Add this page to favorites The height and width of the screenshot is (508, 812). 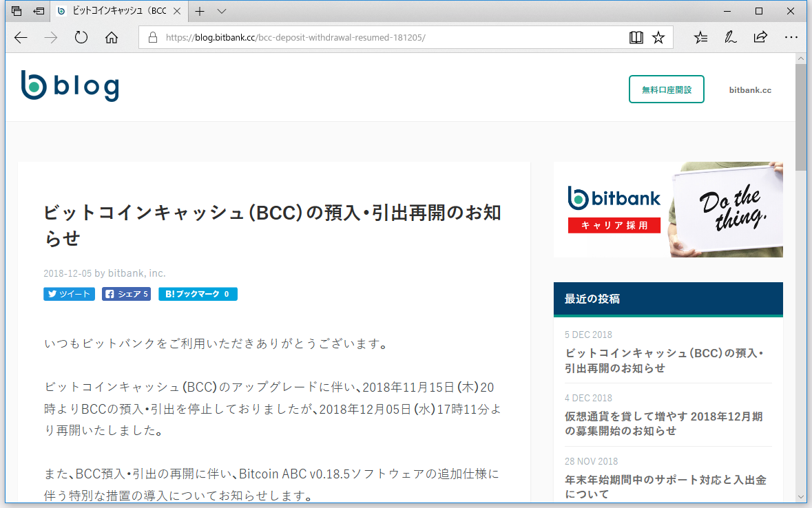click(658, 37)
